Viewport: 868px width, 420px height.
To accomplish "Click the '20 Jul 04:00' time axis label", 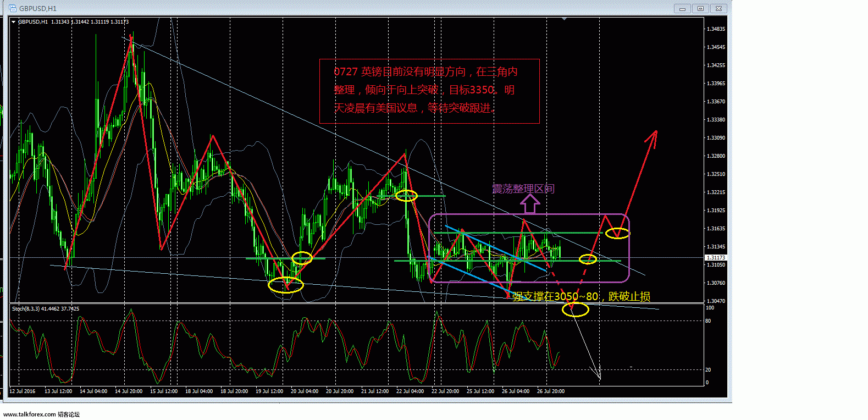I will click(x=305, y=391).
